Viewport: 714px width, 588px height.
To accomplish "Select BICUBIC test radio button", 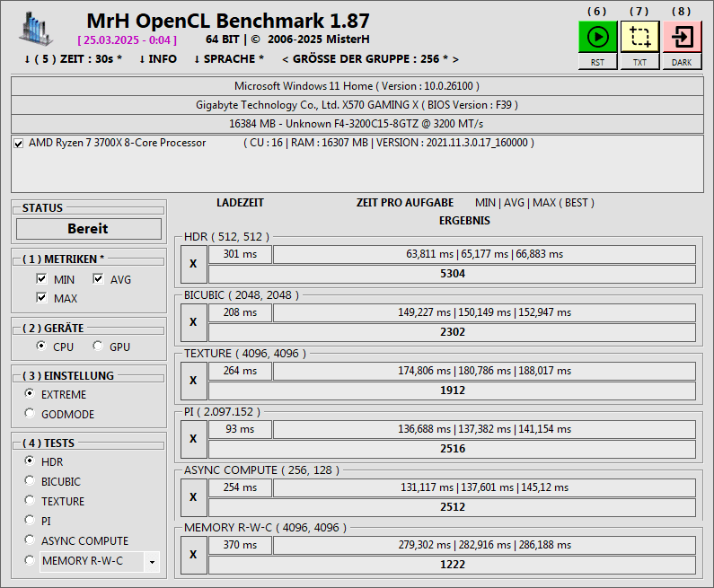I will click(x=30, y=480).
